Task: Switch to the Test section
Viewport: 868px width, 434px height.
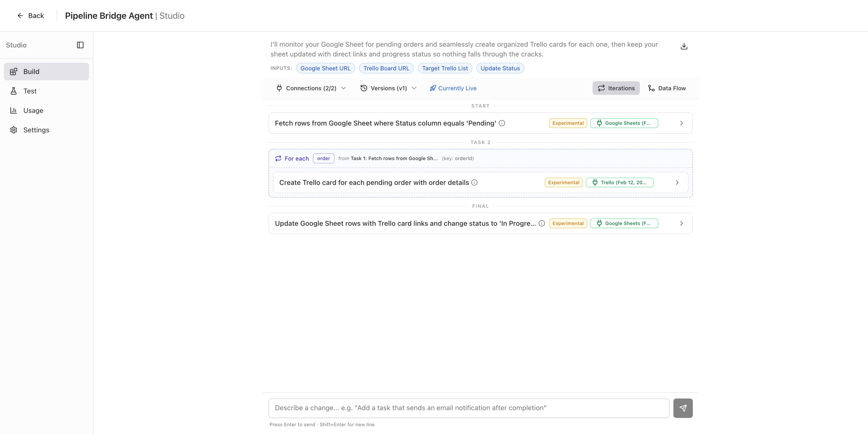Action: click(30, 91)
